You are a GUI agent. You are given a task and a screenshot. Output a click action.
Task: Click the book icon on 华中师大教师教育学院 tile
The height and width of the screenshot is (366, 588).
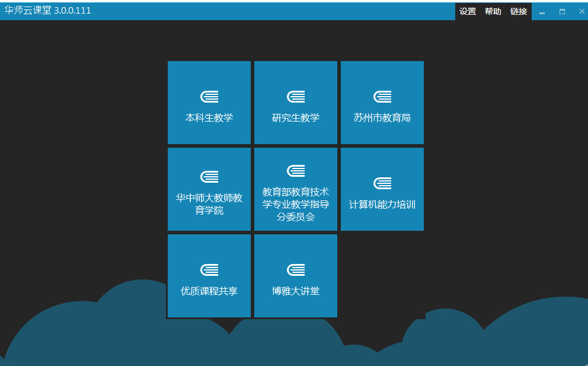click(209, 176)
